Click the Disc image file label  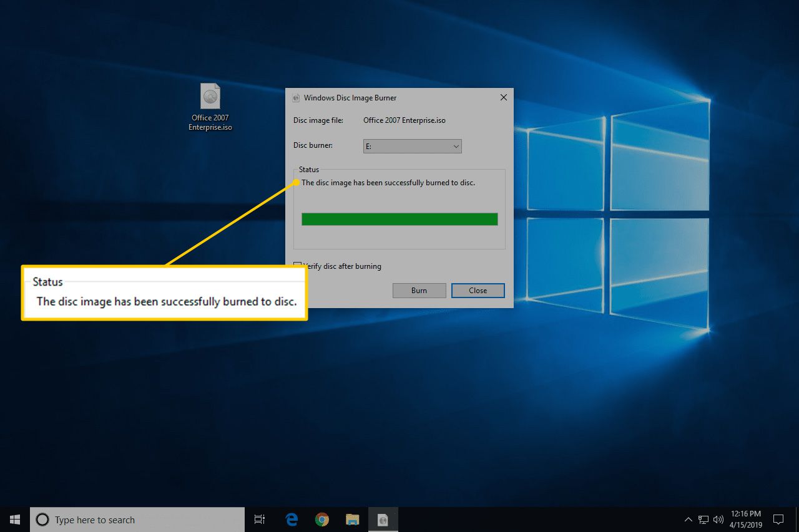(x=318, y=121)
